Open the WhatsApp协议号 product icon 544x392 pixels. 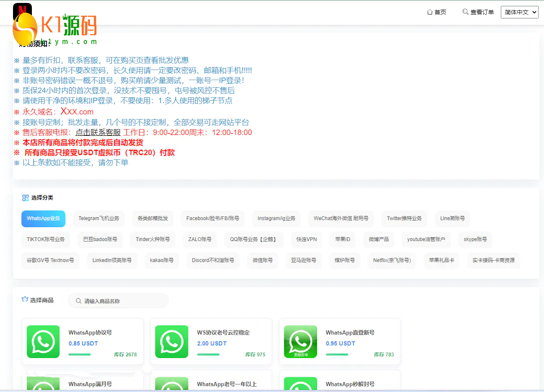point(43,342)
